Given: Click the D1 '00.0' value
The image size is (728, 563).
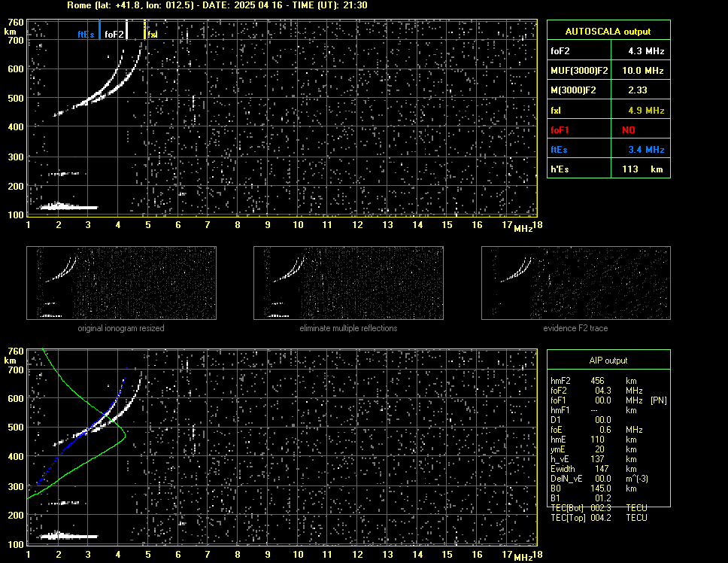Looking at the screenshot, I should point(603,420).
